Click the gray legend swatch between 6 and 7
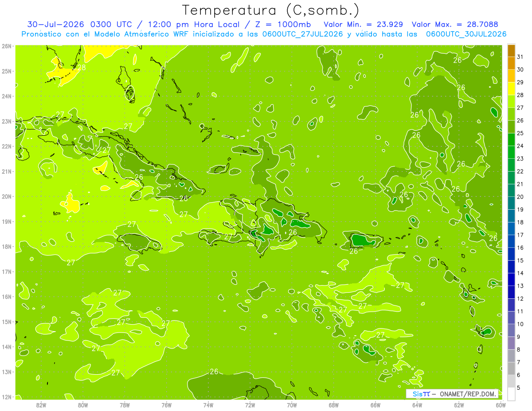The height and width of the screenshot is (411, 532). (x=511, y=368)
